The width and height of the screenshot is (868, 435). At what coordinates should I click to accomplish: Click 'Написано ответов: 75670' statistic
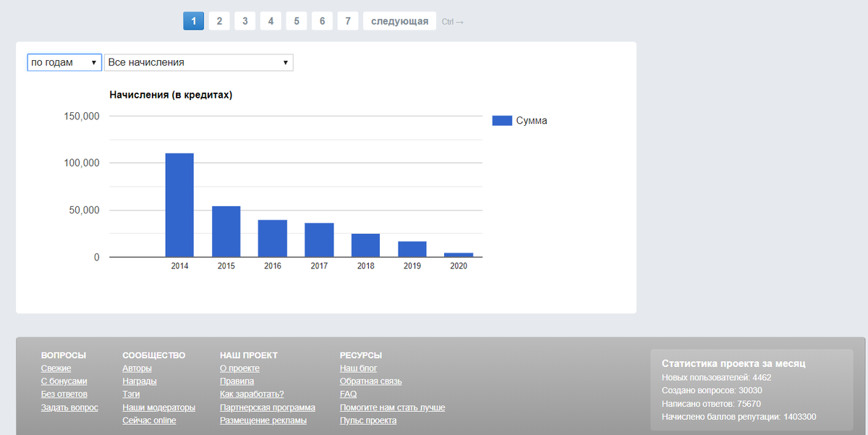coord(711,404)
